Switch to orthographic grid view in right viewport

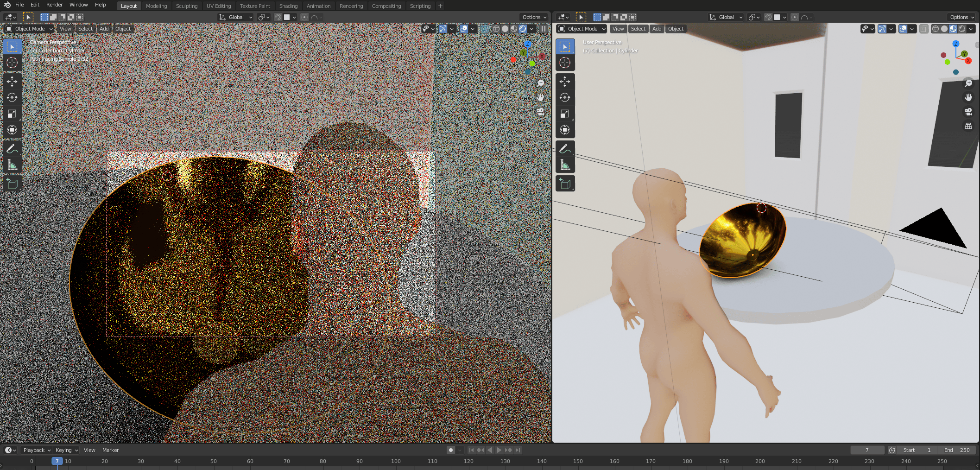coord(968,126)
